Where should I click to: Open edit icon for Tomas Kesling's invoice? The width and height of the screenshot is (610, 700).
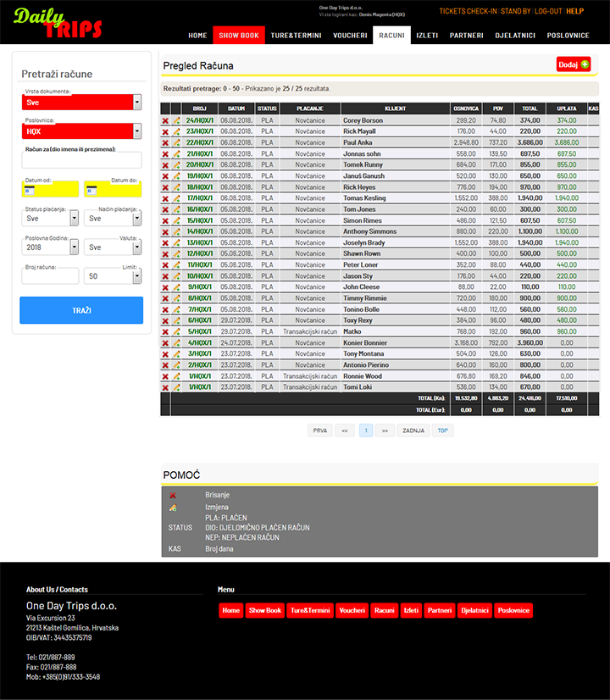coord(177,198)
